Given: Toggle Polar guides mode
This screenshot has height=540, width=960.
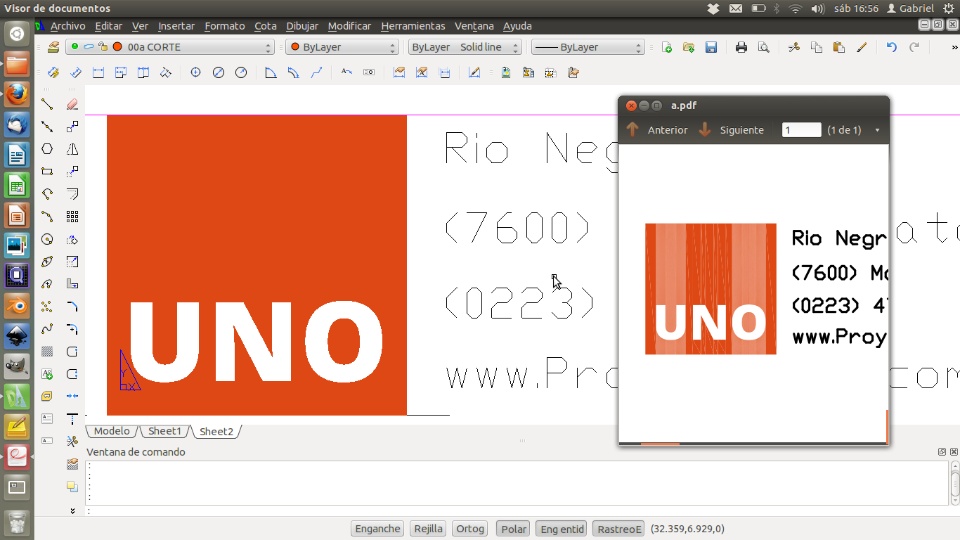Looking at the screenshot, I should pos(514,528).
